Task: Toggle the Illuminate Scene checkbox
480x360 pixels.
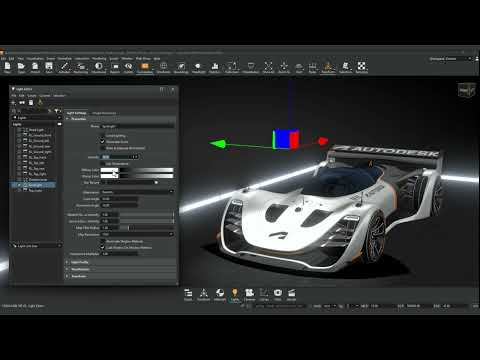Action: (103, 142)
